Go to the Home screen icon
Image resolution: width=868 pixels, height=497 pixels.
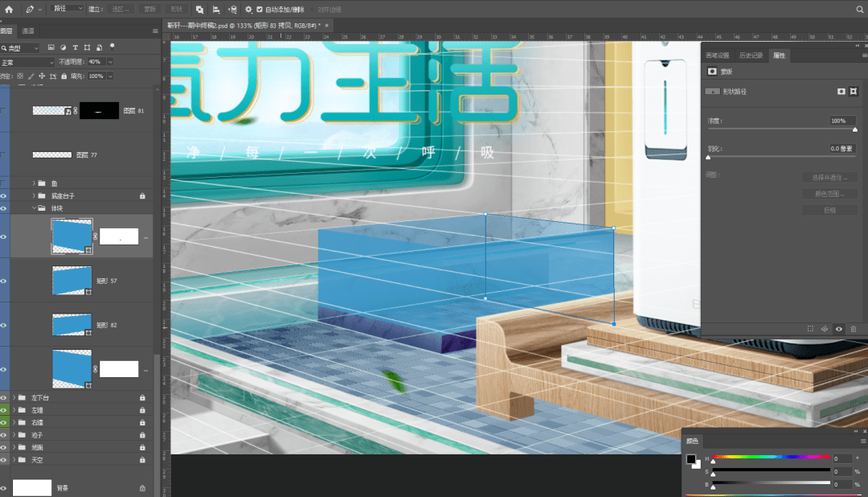pos(9,9)
